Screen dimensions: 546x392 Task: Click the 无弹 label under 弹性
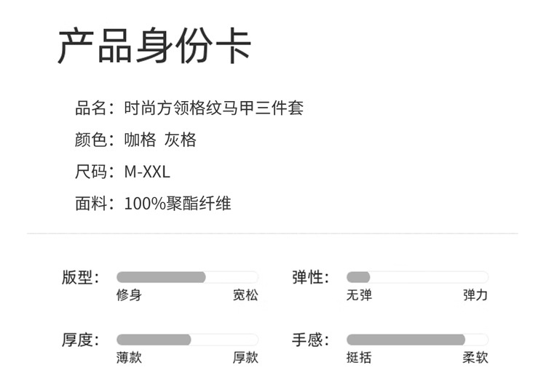(359, 295)
